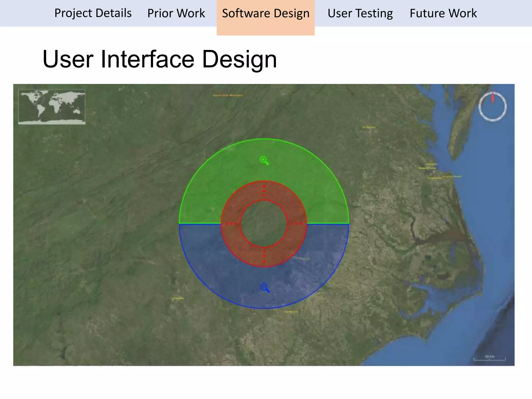
Task: Click the User Interface Design heading
Action: (160, 59)
